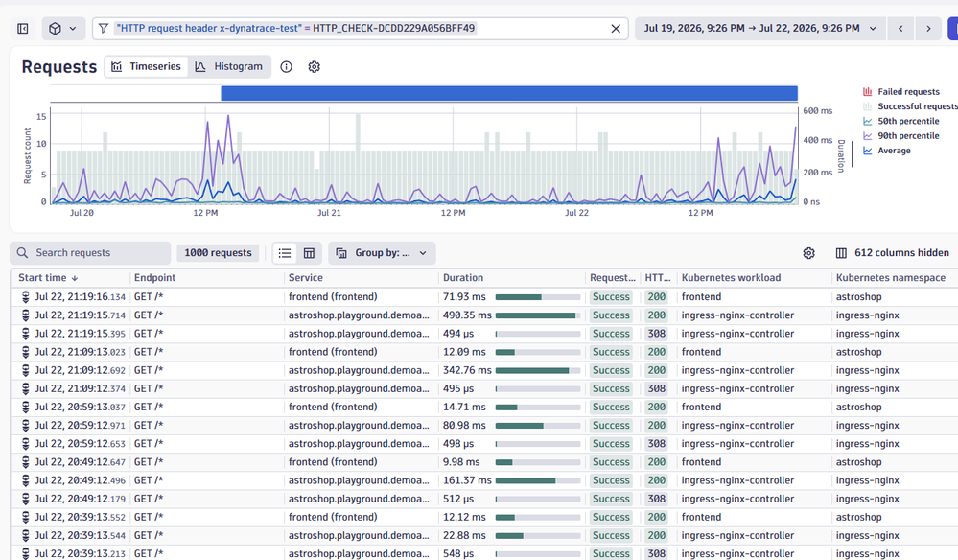Open 612 columns hidden button
958x560 pixels.
click(892, 253)
